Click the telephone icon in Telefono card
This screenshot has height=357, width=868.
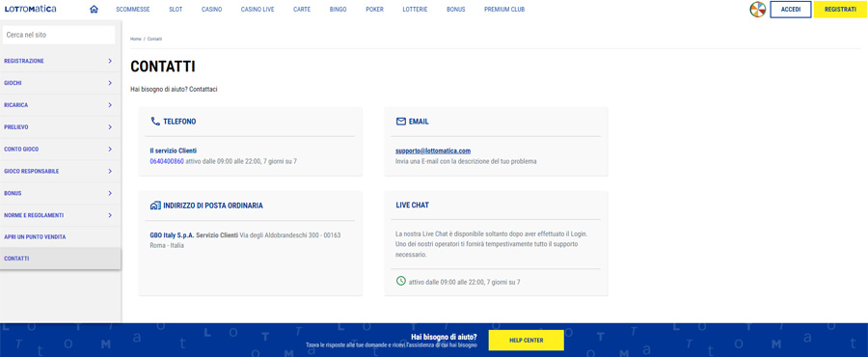tap(155, 122)
